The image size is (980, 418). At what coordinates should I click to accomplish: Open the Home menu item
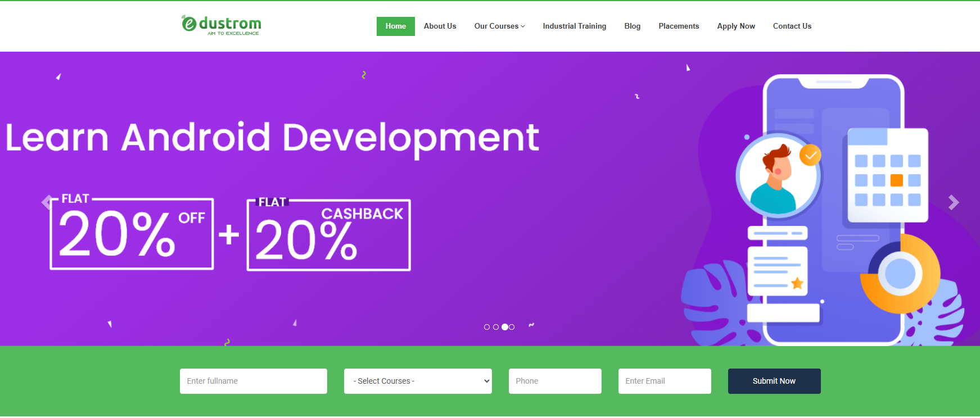[396, 26]
